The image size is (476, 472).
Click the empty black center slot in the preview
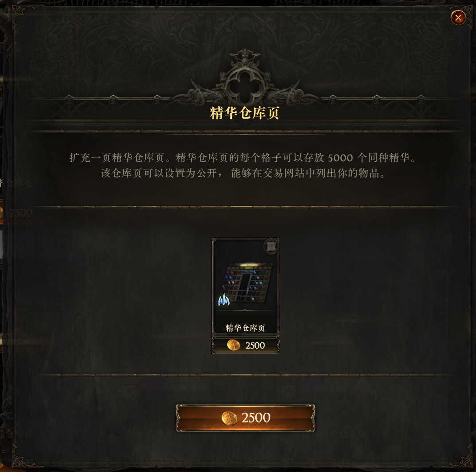point(245,282)
